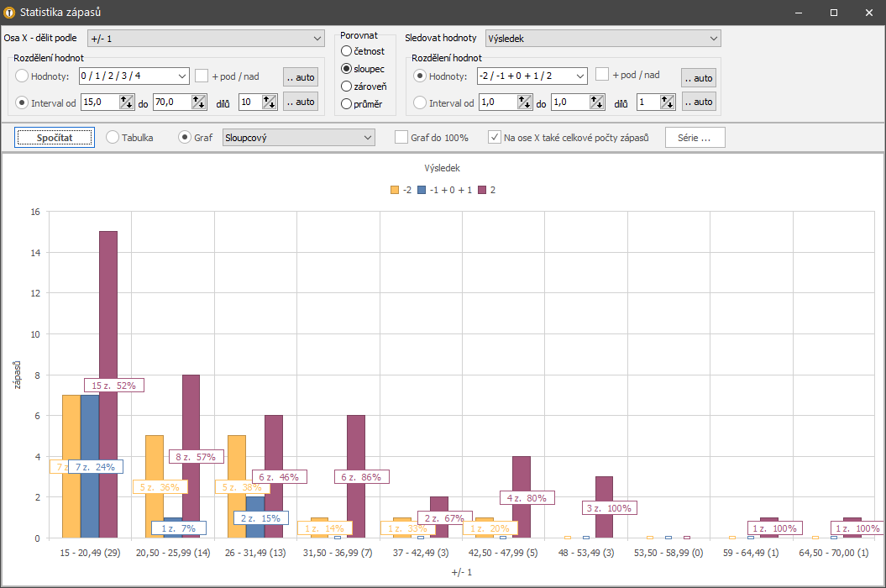886x588 pixels.
Task: Click the 15 z. 52% bar label
Action: pos(115,386)
